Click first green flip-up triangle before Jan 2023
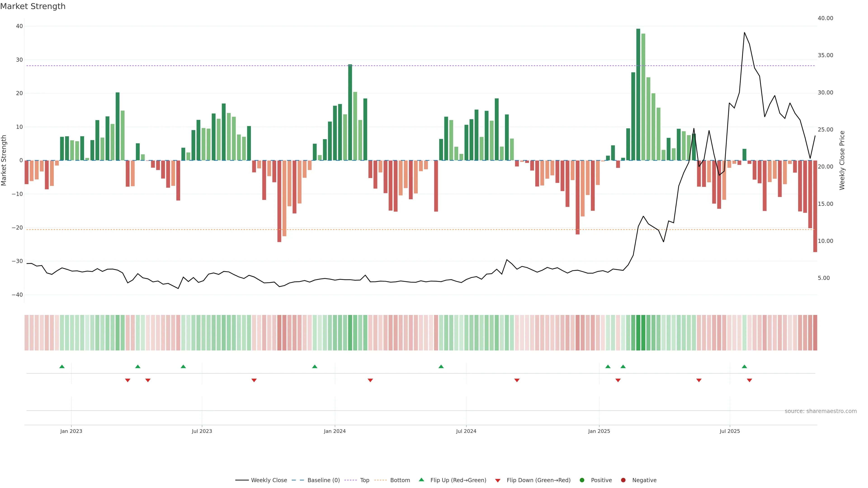The image size is (868, 488). (x=62, y=366)
